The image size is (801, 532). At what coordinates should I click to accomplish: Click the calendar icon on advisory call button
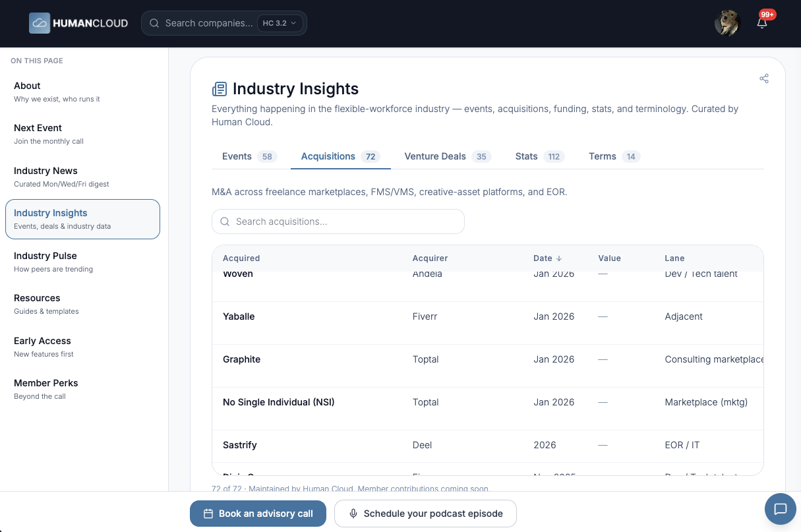[x=208, y=514]
